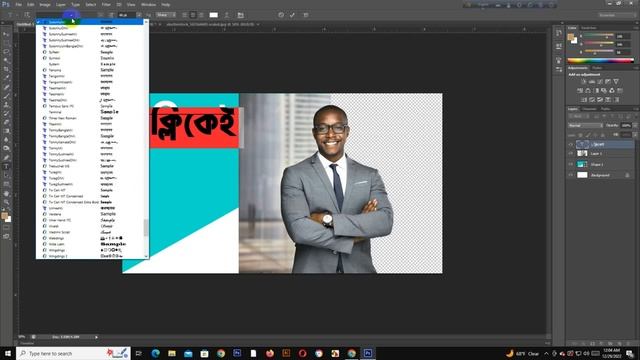
Task: Switch to the Swatches tab
Action: click(589, 28)
